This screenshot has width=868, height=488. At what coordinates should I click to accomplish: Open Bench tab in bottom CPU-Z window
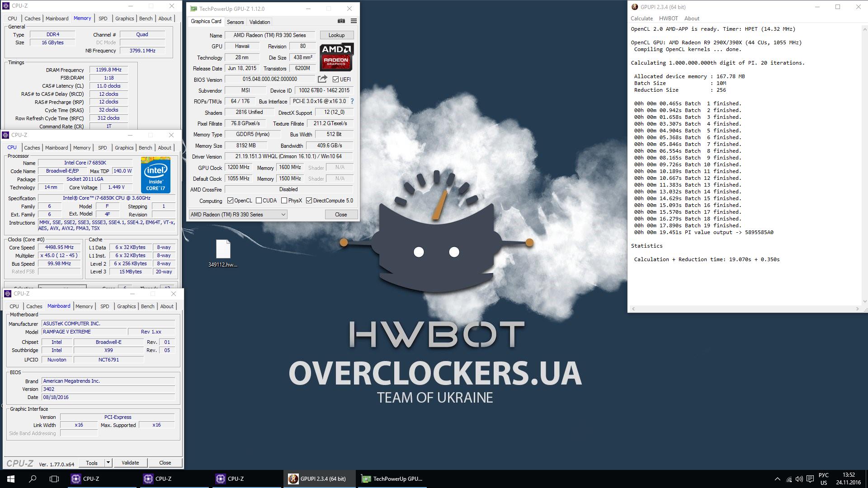[x=148, y=306]
